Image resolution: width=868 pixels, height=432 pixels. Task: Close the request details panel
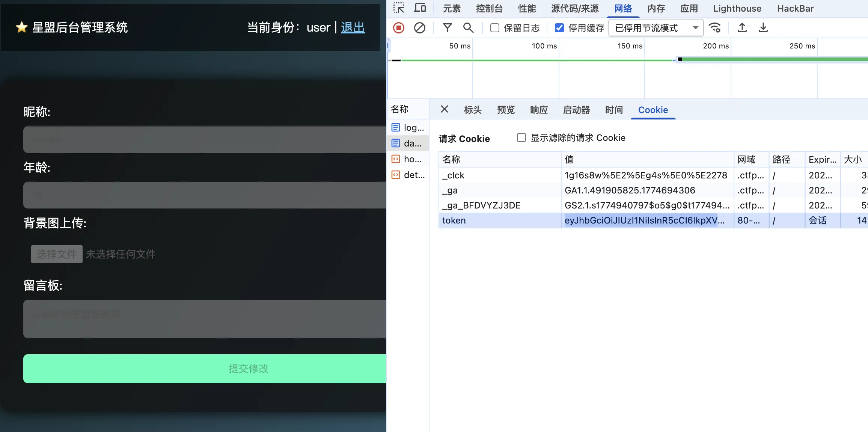click(445, 109)
